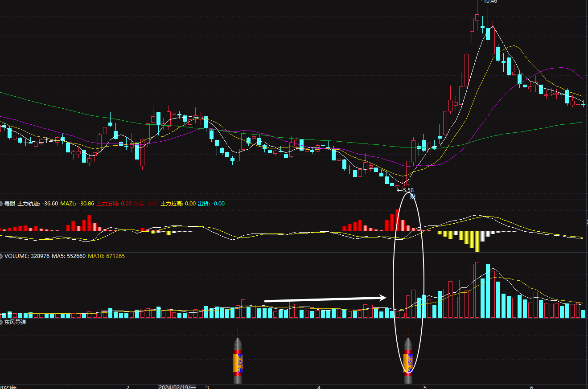
Task: Select the 主力拉高 indicator label
Action: 178,204
